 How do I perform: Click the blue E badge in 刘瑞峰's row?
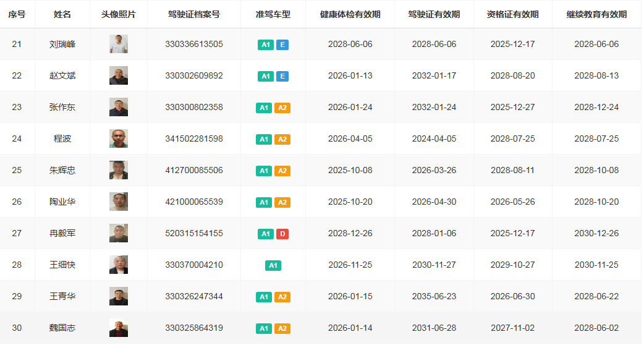282,45
